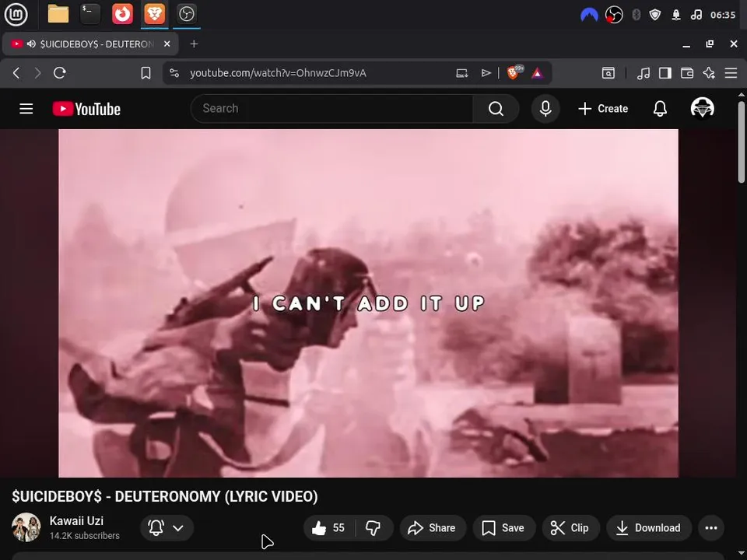Focus the address bar URL
This screenshot has height=560, width=747.
278,73
